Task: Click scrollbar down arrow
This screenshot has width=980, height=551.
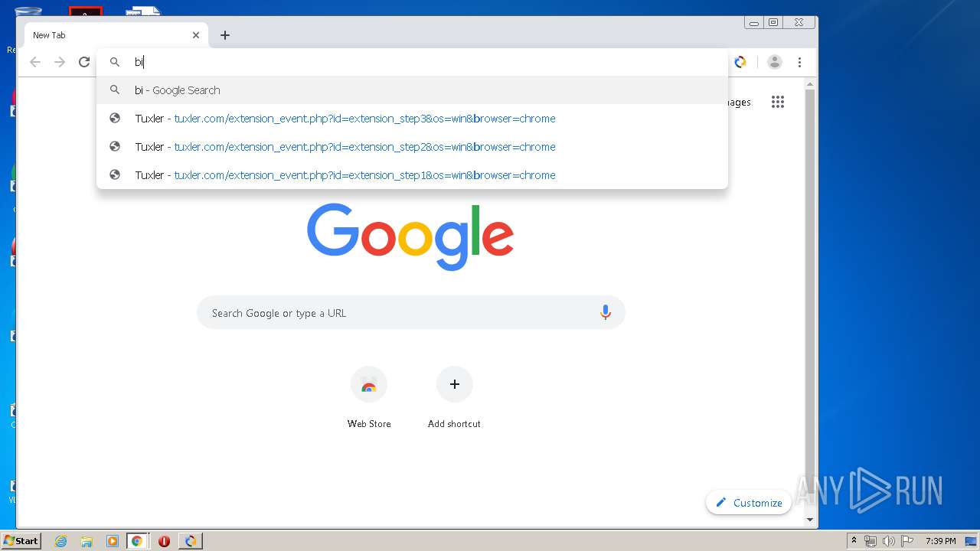Action: pos(810,520)
